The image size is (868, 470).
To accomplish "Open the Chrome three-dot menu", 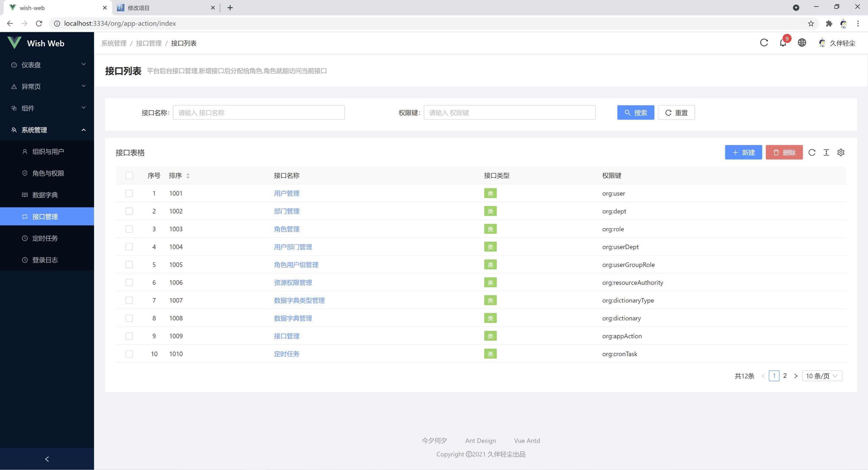I will (x=858, y=23).
